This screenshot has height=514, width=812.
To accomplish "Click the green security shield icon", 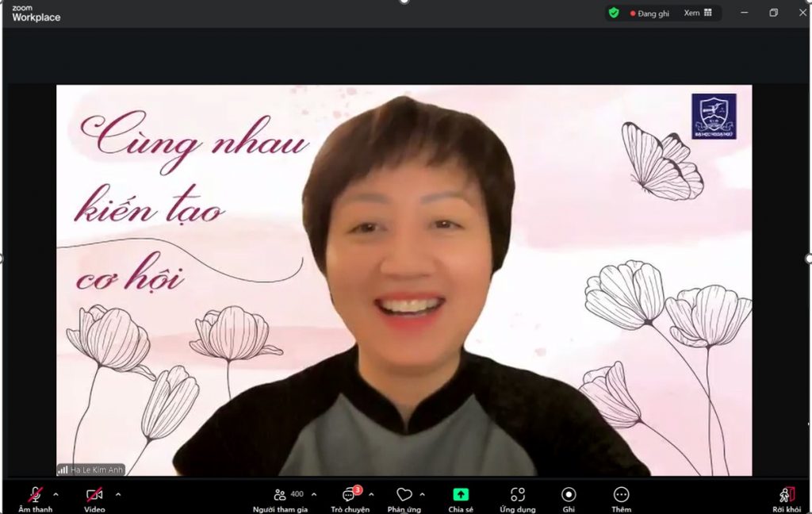I will point(614,13).
